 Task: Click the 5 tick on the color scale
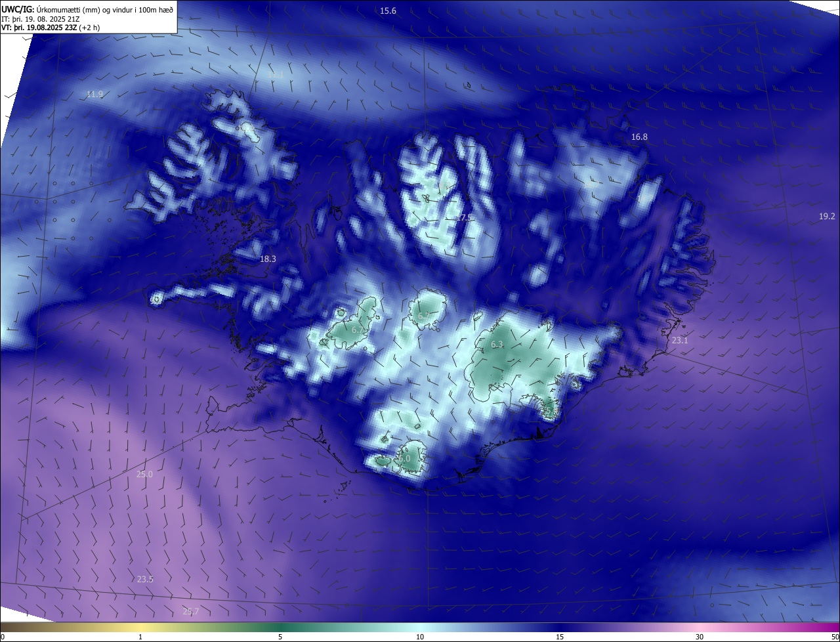pos(280,637)
